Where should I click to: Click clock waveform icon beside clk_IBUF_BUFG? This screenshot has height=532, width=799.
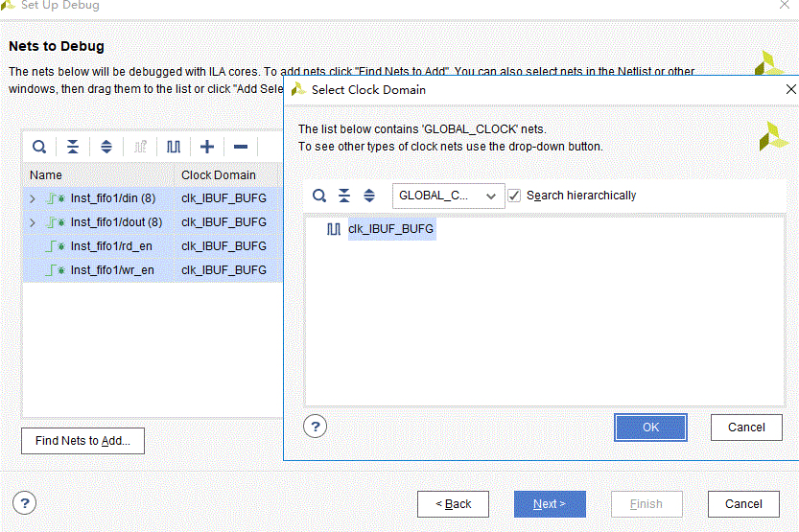[x=334, y=229]
